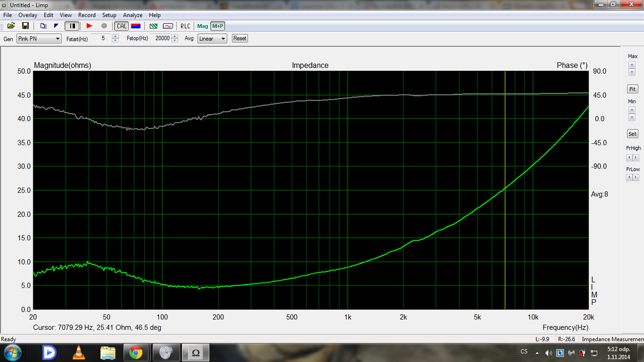Expand the Linear averaging dropdown
The height and width of the screenshot is (362, 644).
[212, 38]
